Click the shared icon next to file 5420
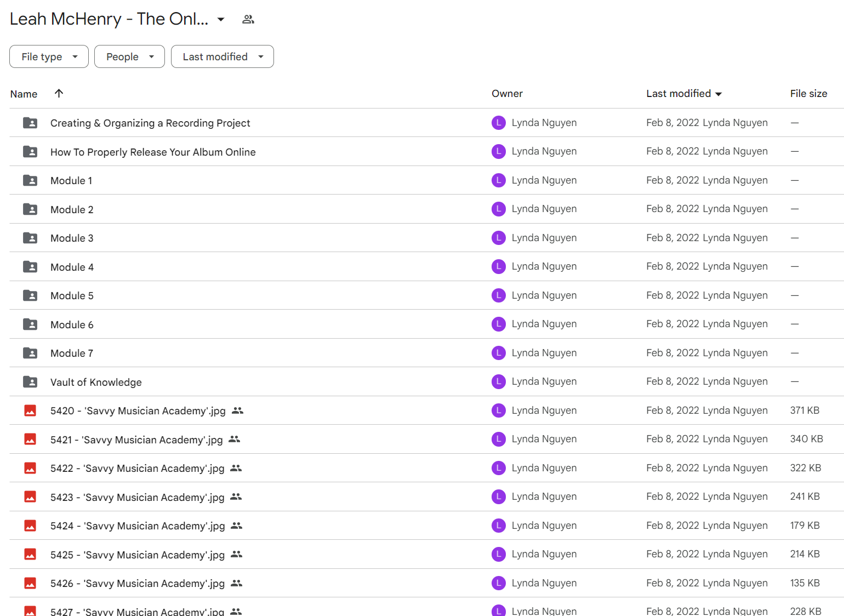The image size is (844, 616). pyautogui.click(x=237, y=410)
